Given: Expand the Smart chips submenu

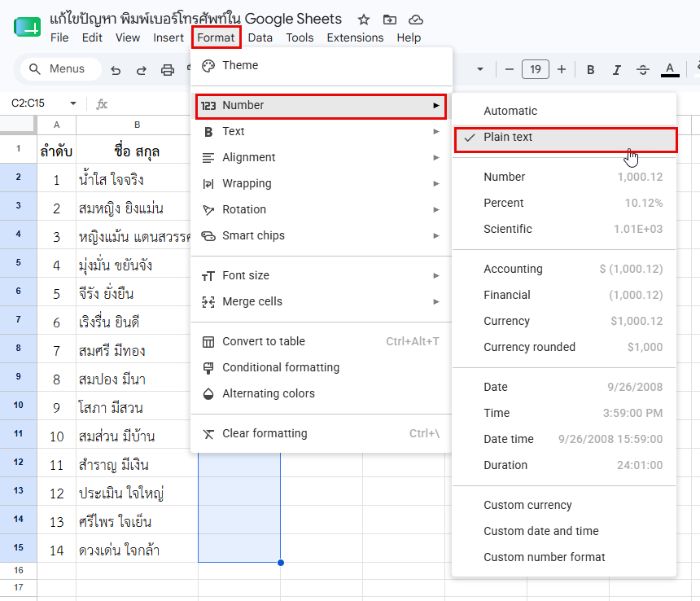Looking at the screenshot, I should click(321, 235).
